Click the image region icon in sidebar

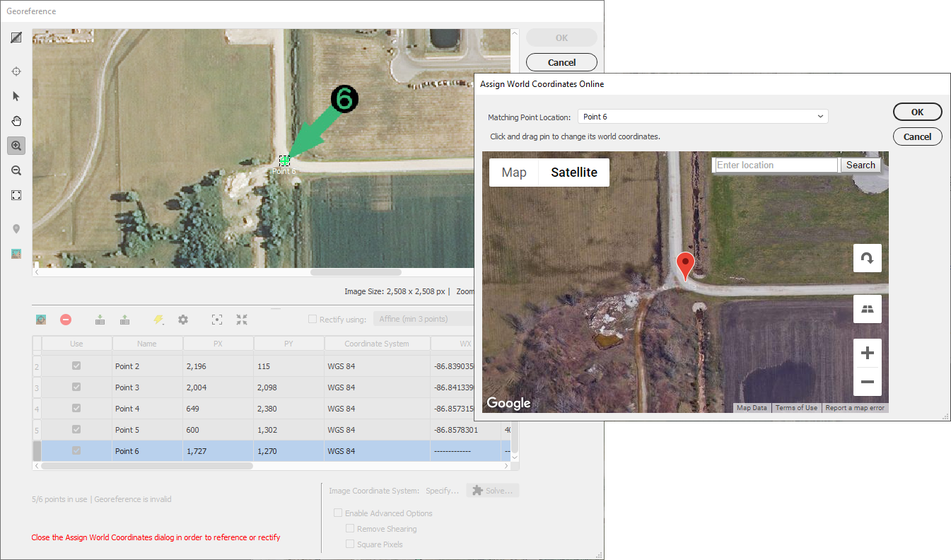(16, 253)
